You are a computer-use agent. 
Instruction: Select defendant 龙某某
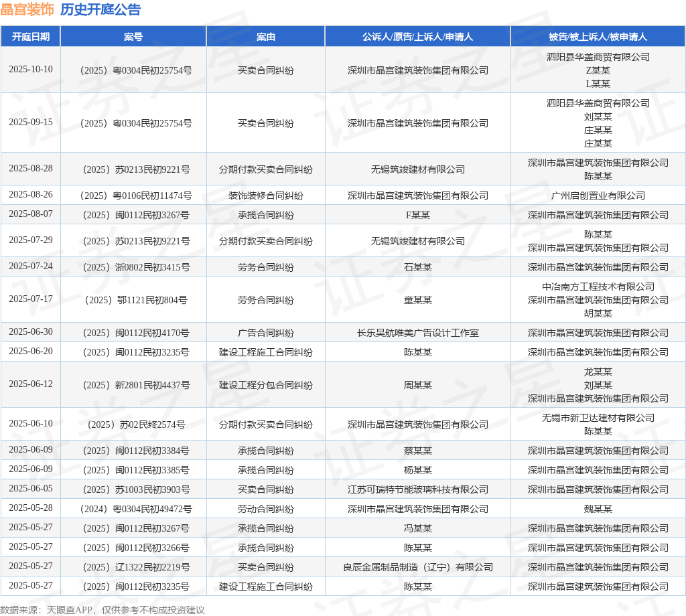[598, 372]
